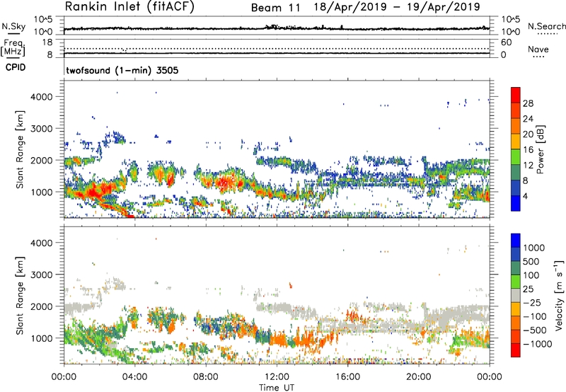
Task: Click the 'Power [dB]' colorbar label
Action: pyautogui.click(x=540, y=149)
